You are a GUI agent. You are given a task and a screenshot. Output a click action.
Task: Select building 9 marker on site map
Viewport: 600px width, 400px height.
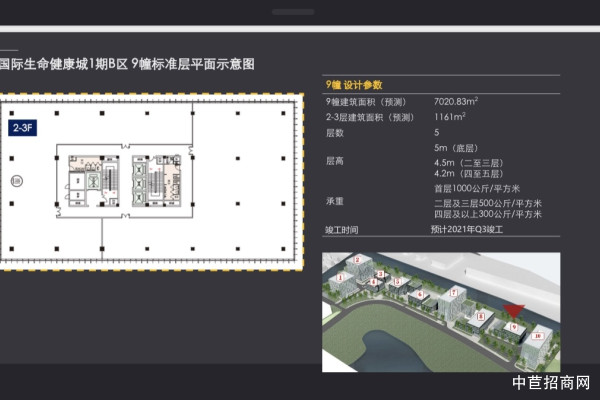click(x=513, y=325)
